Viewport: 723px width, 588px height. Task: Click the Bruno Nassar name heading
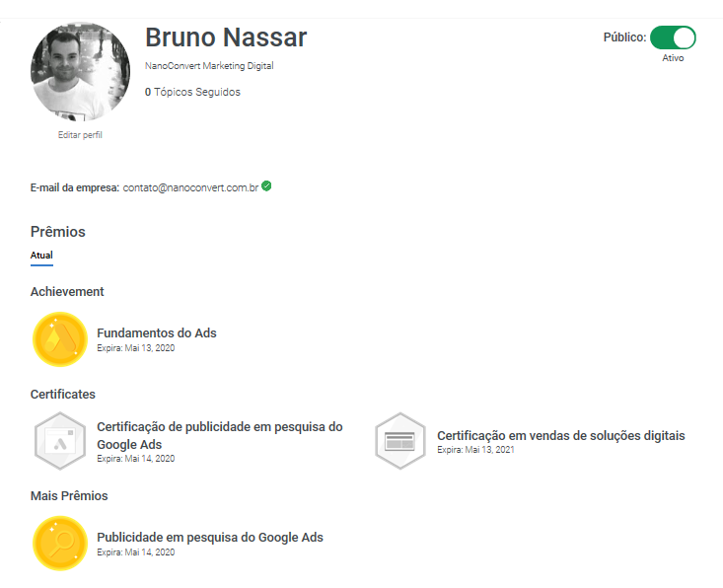[x=226, y=37]
